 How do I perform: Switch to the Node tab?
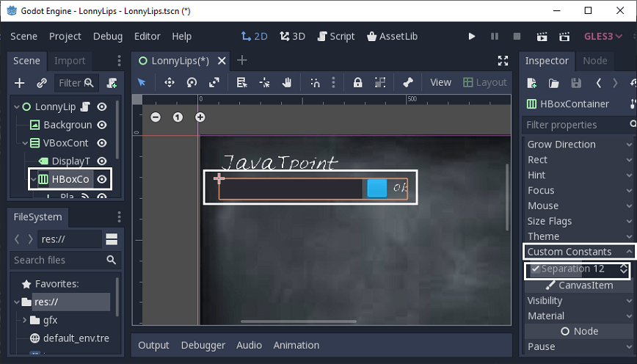click(594, 61)
